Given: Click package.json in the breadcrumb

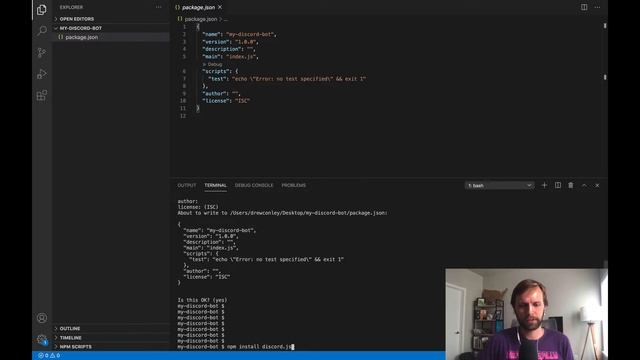Looking at the screenshot, I should click(200, 19).
